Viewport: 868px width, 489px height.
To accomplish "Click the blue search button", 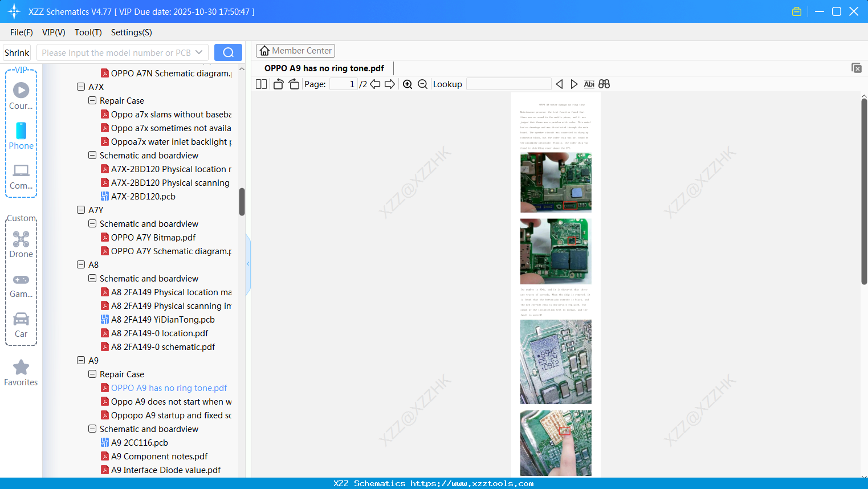I will coord(228,52).
